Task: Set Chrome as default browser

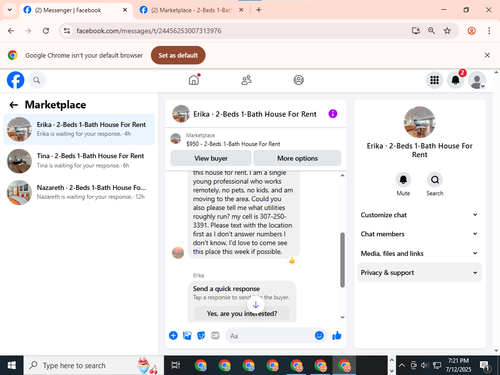Action: coord(178,55)
